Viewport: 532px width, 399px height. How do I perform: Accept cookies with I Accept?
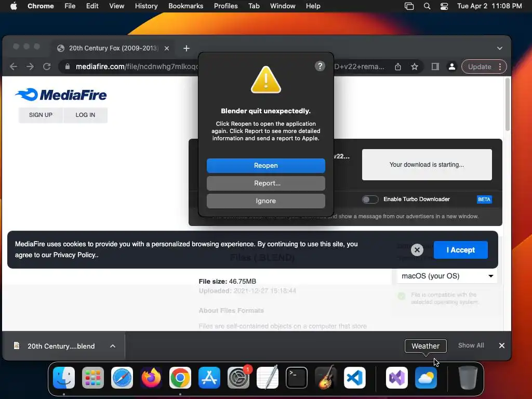click(460, 250)
